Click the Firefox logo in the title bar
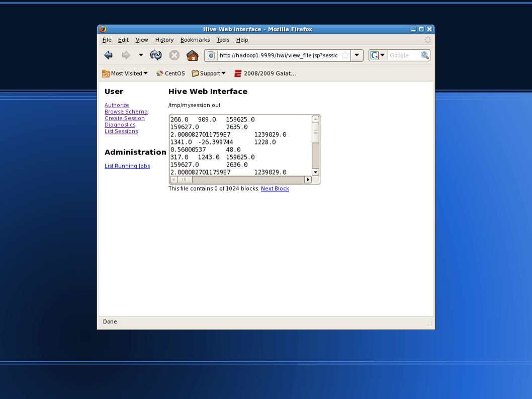 tap(103, 29)
